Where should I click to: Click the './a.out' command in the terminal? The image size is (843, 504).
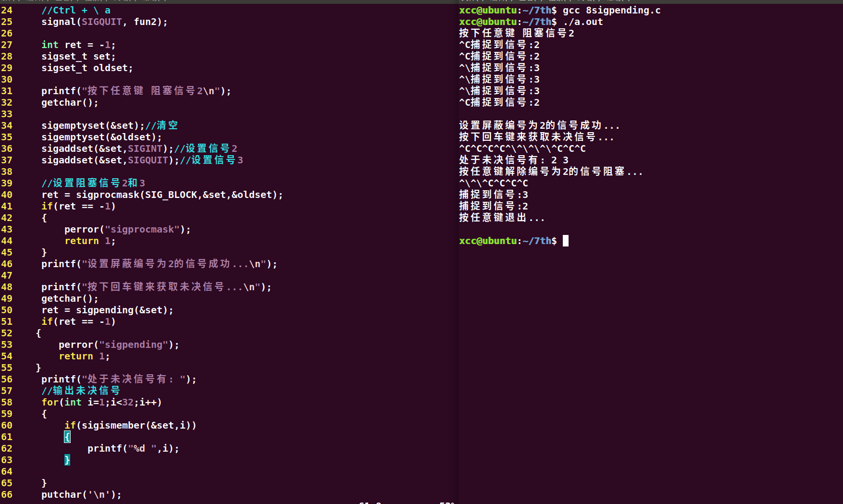coord(583,22)
